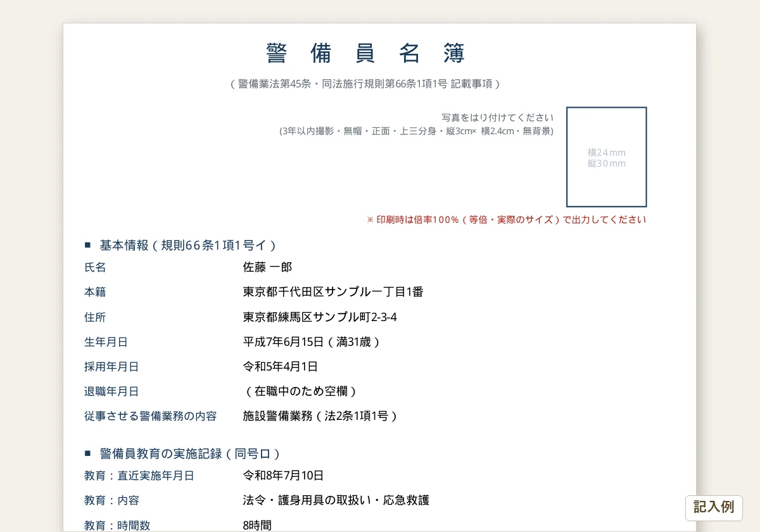Select the birth date 平成7年6月15日
Viewport: 760px width, 532px height.
[284, 342]
